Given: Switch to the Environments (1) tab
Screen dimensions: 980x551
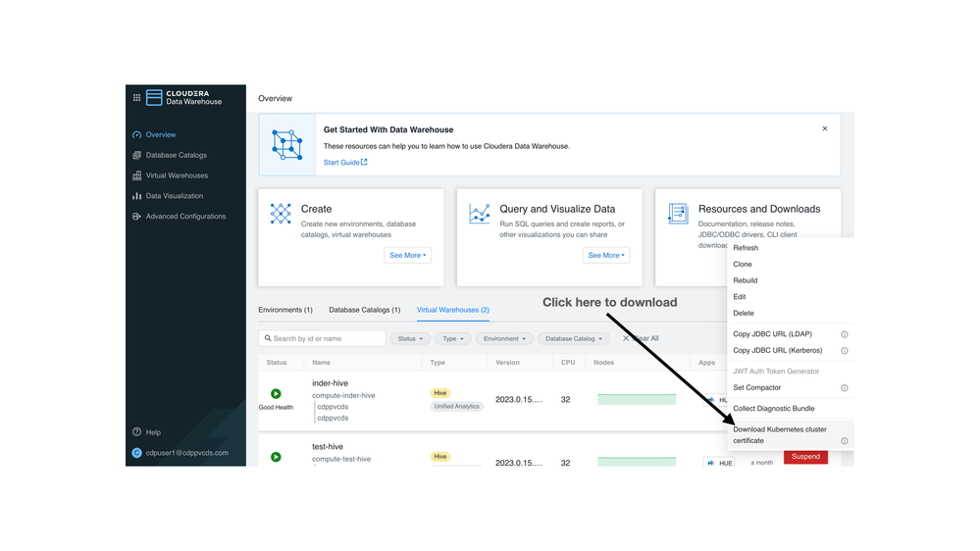Looking at the screenshot, I should coord(285,310).
